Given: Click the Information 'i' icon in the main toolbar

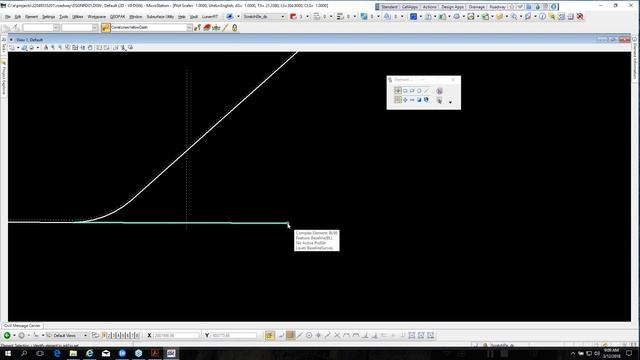Looking at the screenshot, I should (542, 17).
